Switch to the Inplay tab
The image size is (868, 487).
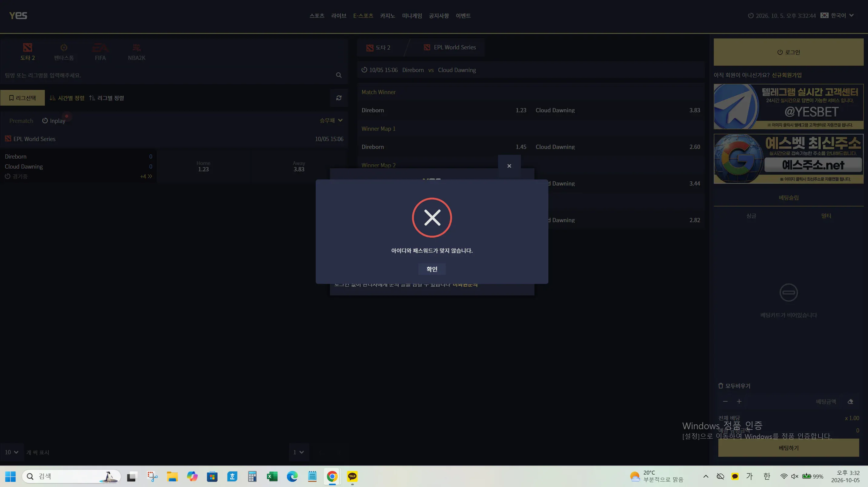[54, 121]
